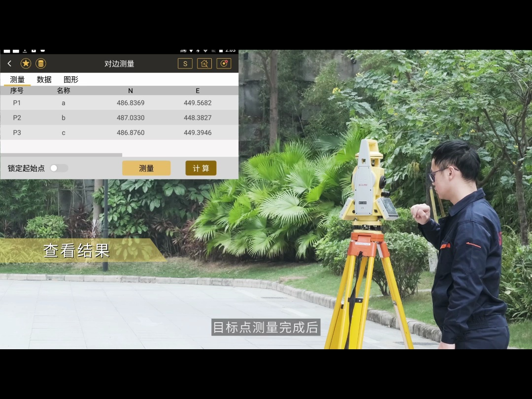The width and height of the screenshot is (532, 399).
Task: Click the 计算 button
Action: [201, 168]
